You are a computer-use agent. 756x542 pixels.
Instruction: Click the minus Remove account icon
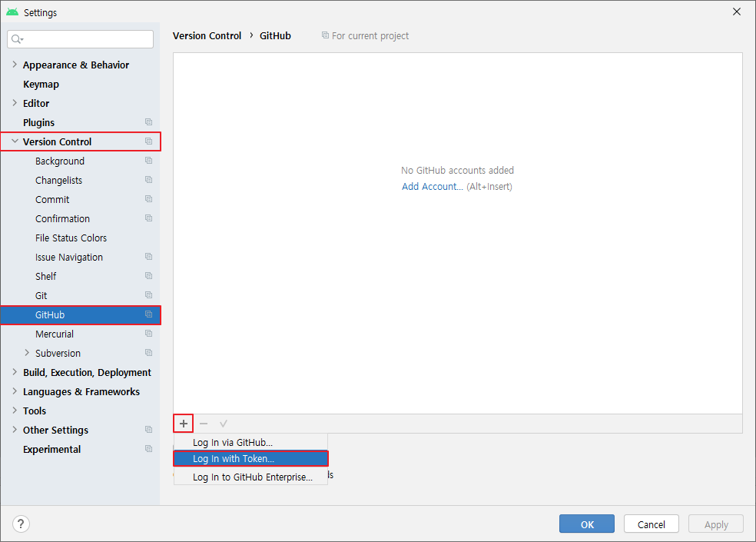pyautogui.click(x=204, y=424)
